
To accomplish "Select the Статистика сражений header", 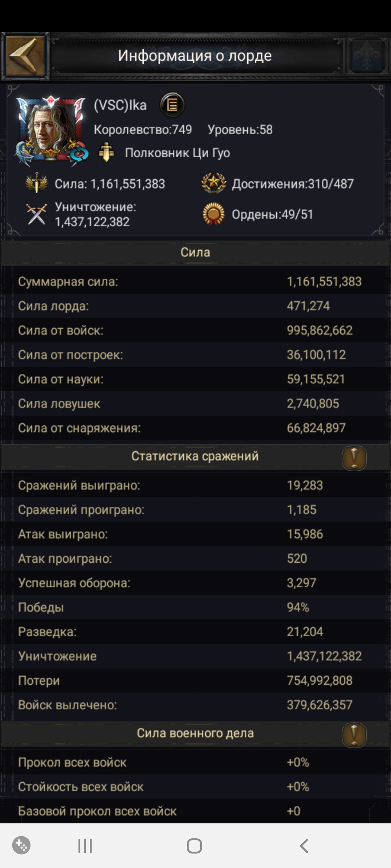I will click(x=195, y=456).
